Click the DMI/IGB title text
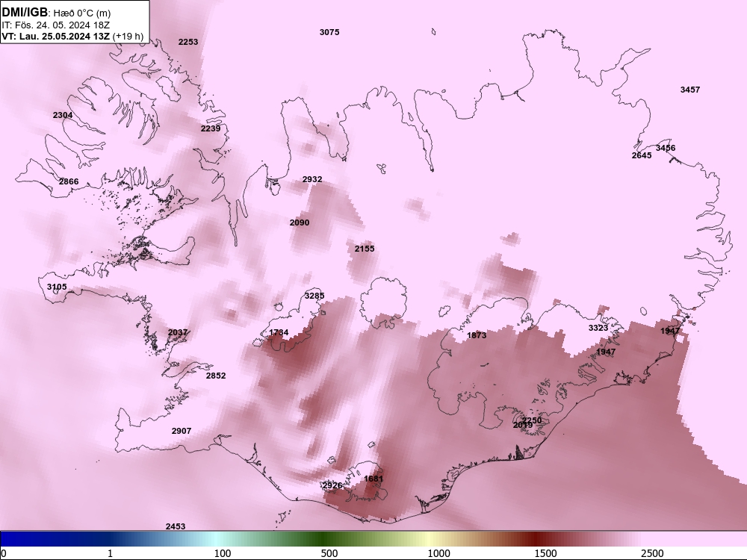This screenshot has width=747, height=560. click(x=25, y=13)
